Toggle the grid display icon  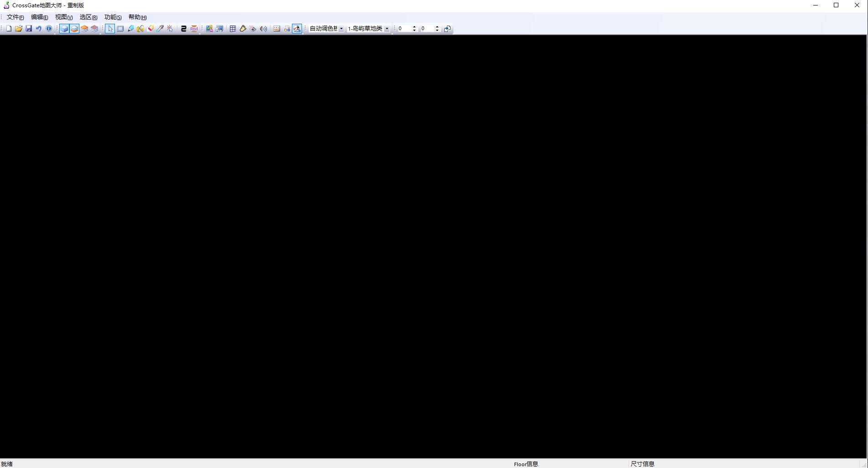[233, 28]
